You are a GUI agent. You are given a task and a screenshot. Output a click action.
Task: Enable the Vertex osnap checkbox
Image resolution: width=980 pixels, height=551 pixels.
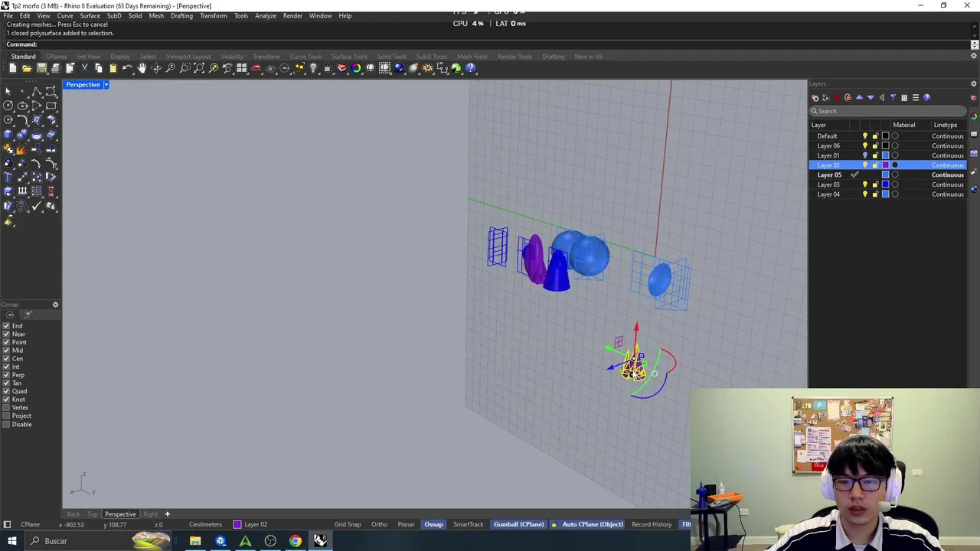click(6, 407)
